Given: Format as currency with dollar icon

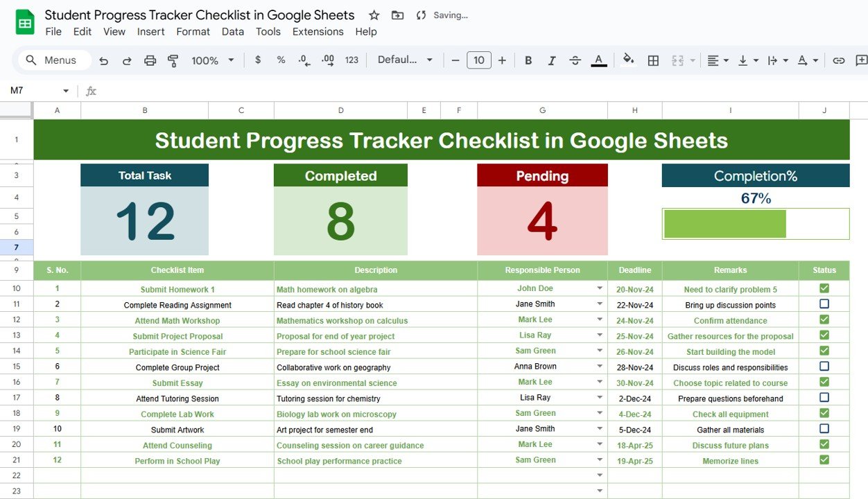Looking at the screenshot, I should point(258,60).
